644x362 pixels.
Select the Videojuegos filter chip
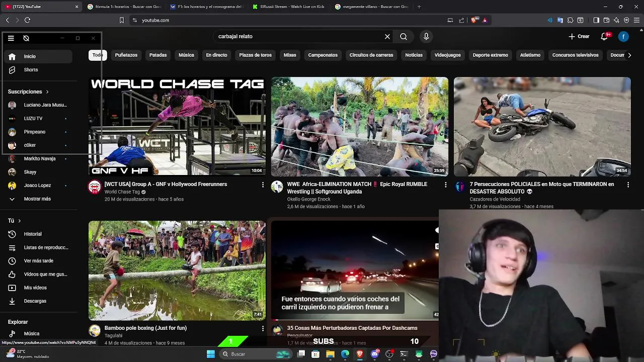[x=447, y=55]
